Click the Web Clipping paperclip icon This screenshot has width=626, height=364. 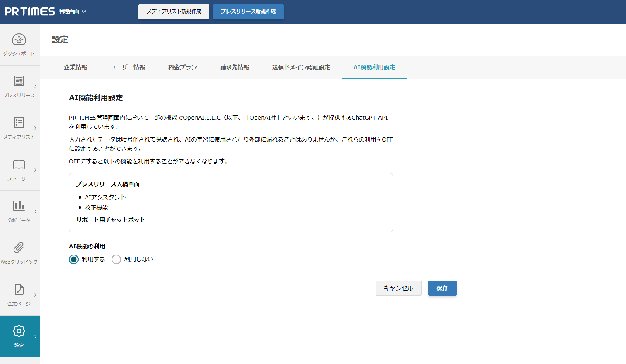pyautogui.click(x=19, y=247)
